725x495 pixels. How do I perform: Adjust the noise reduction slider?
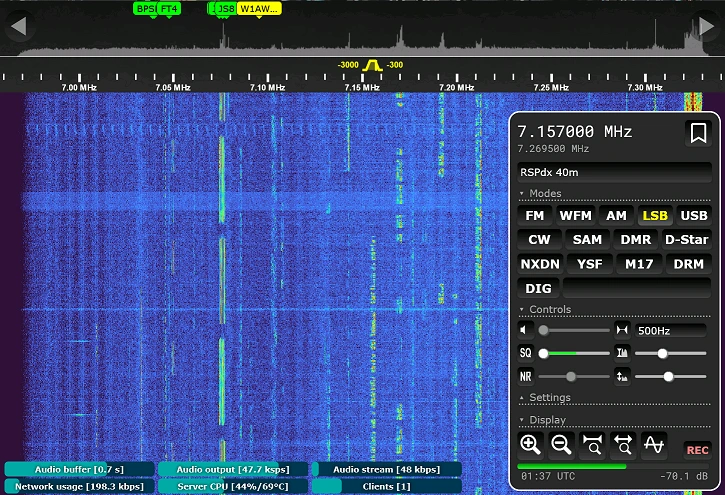point(574,377)
